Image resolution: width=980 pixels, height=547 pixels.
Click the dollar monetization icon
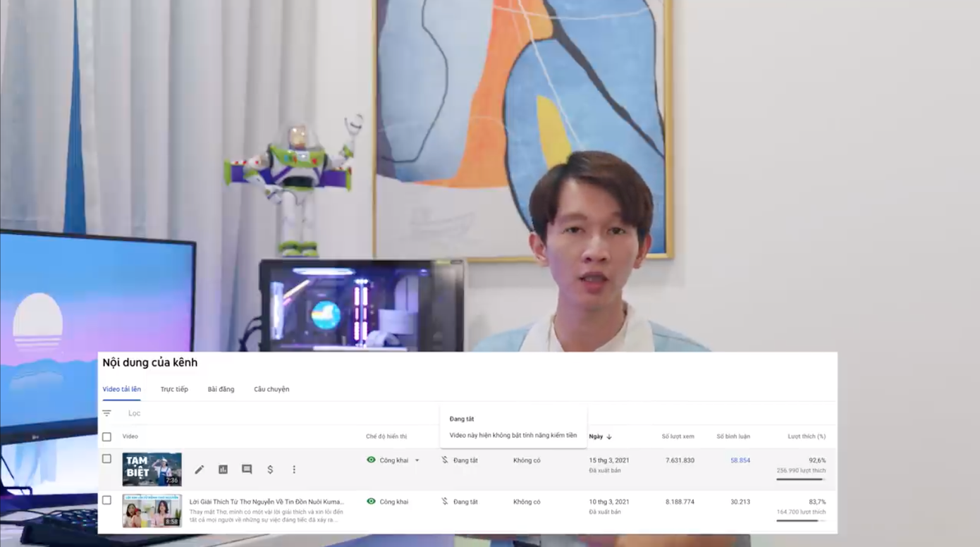click(270, 469)
